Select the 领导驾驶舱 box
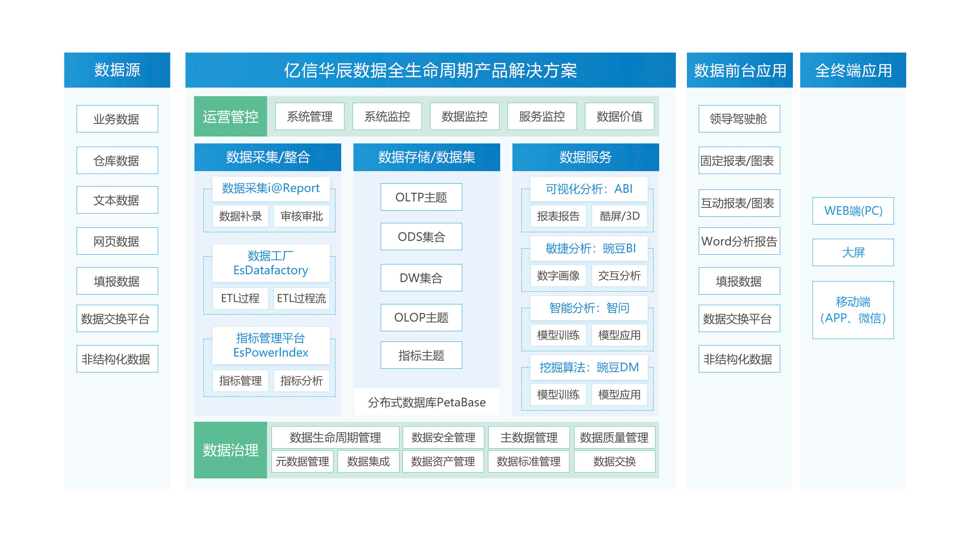 pyautogui.click(x=739, y=119)
